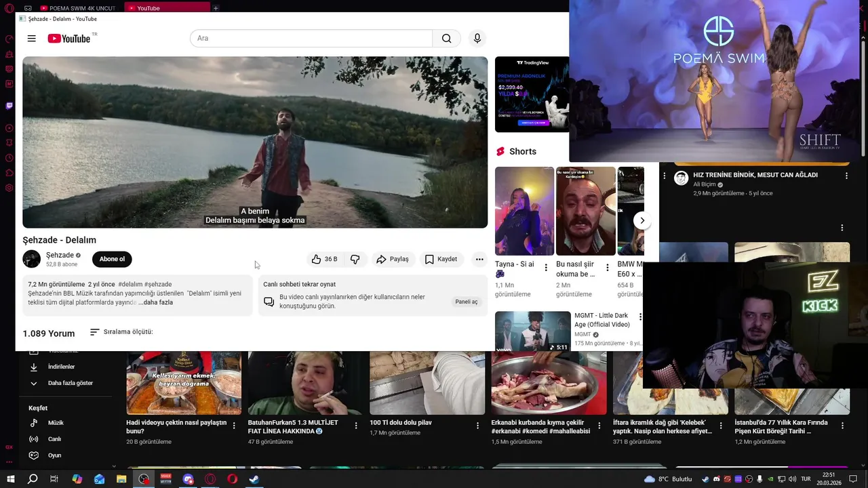
Task: Open the Tayna - Si ai short thumbnail
Action: click(524, 211)
